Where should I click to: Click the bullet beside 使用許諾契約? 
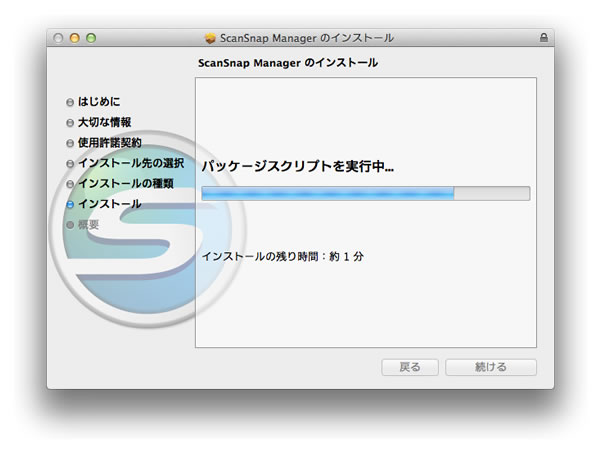pyautogui.click(x=70, y=143)
